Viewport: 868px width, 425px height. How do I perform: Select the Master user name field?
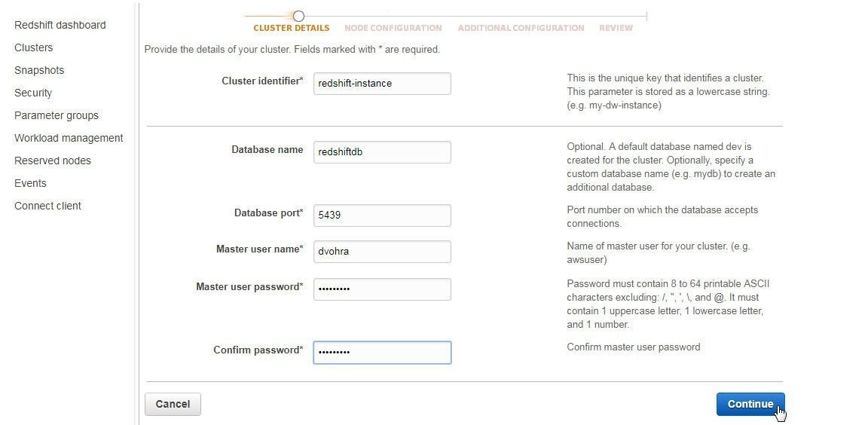382,252
